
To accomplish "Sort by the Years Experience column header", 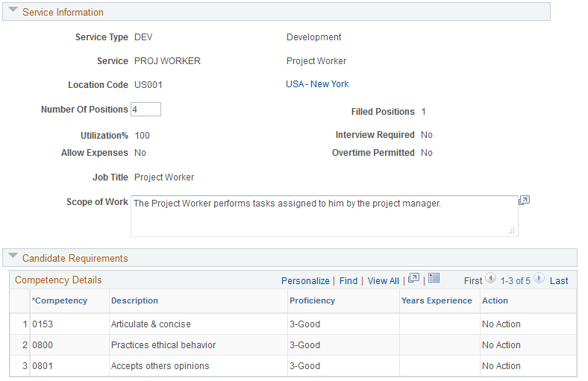I will pos(437,300).
